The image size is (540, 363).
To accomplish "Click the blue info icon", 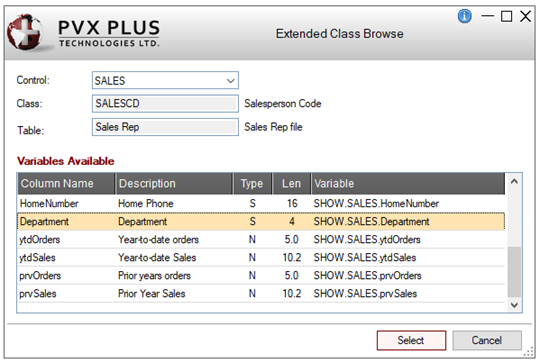I will [x=464, y=16].
